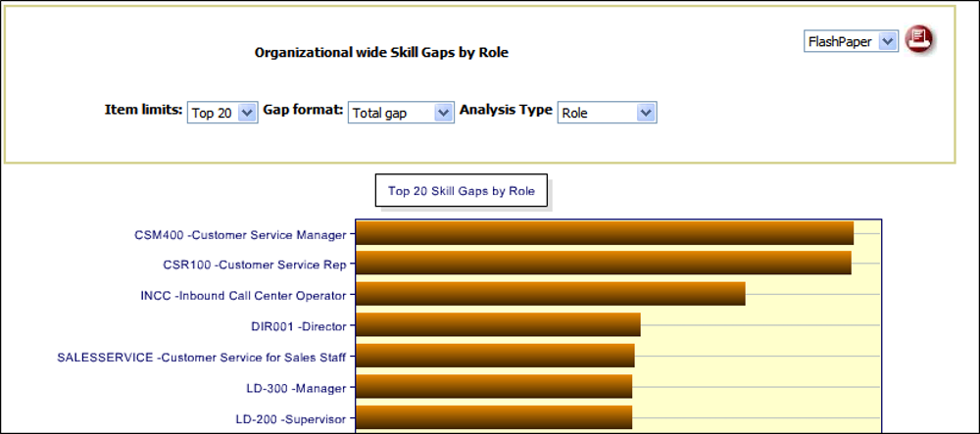
Task: Open the FlashPaper format dropdown
Action: [851, 41]
